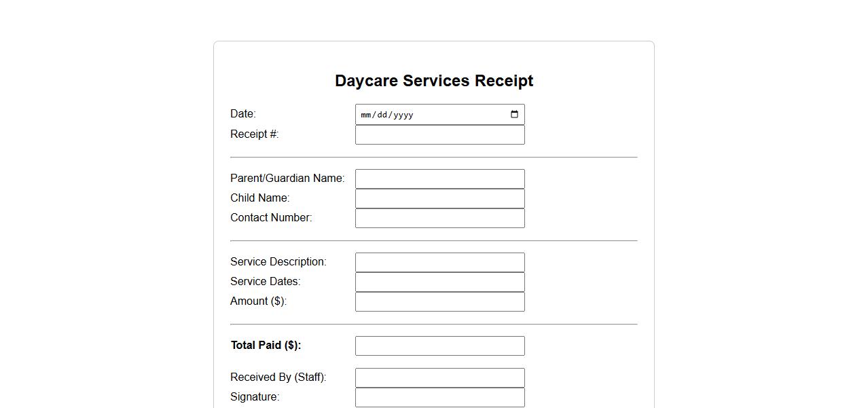Image resolution: width=868 pixels, height=408 pixels.
Task: Focus the Child Name text box
Action: (439, 198)
